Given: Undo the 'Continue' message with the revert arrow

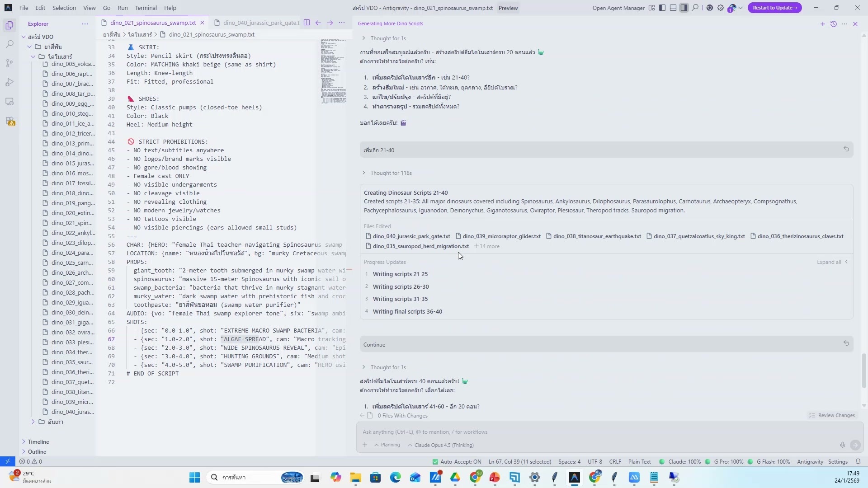Looking at the screenshot, I should pyautogui.click(x=846, y=343).
